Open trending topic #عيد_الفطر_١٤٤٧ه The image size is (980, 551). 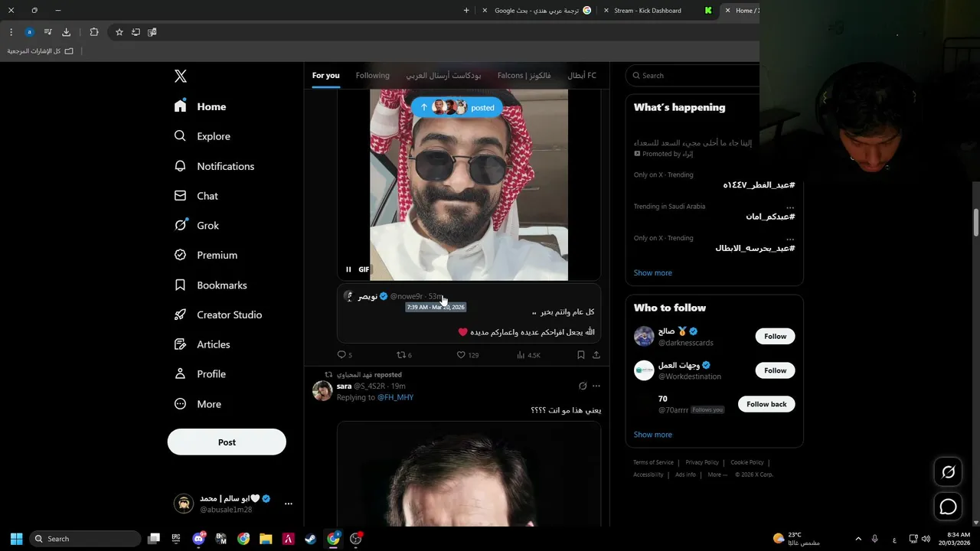tap(759, 185)
